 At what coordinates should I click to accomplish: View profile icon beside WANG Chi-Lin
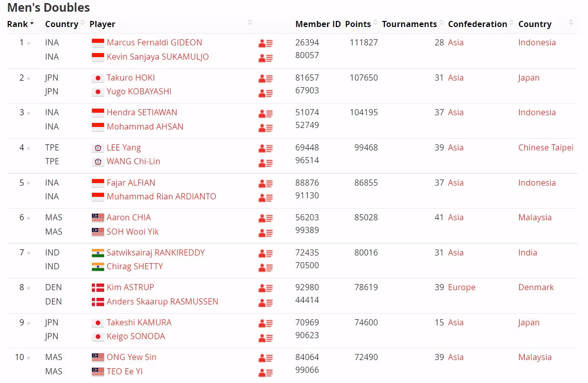[265, 163]
